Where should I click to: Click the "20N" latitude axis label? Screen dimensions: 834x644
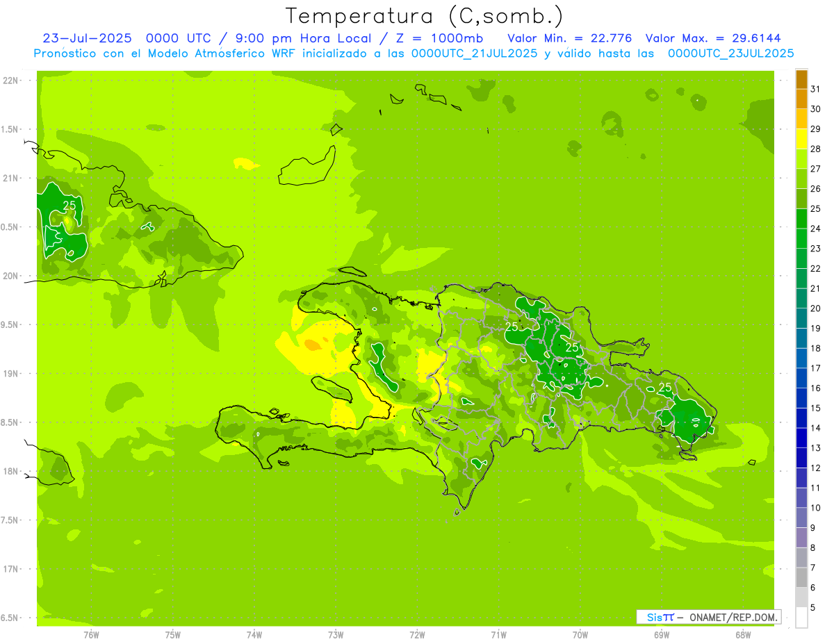tap(11, 276)
